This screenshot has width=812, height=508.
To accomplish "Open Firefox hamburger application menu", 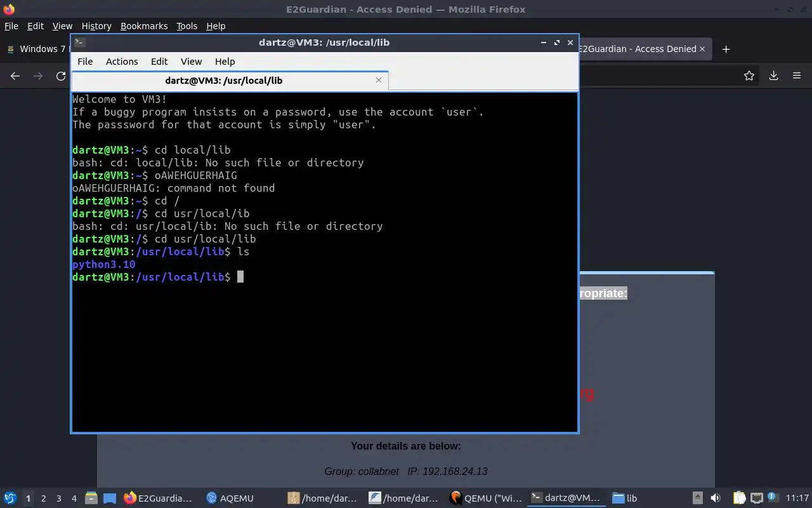I will pos(797,76).
